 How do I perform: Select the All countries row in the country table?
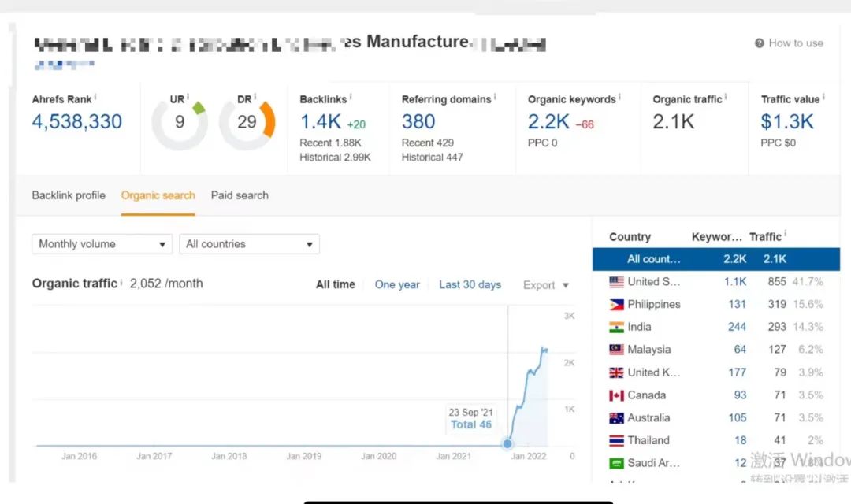coord(715,259)
